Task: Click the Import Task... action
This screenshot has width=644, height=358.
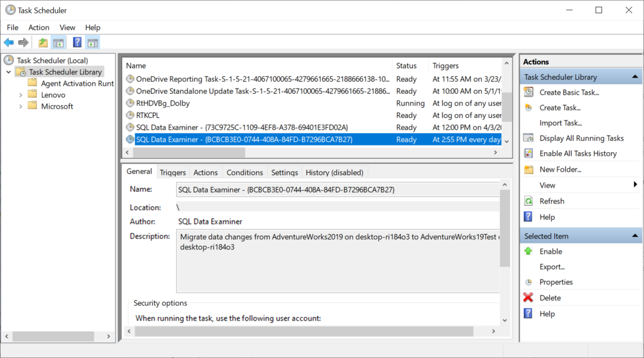Action: (x=561, y=123)
